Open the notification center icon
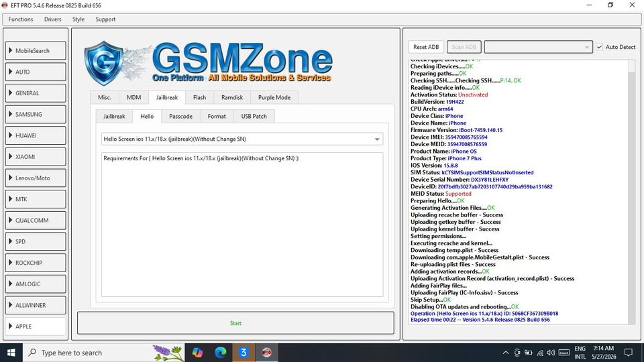This screenshot has width=644, height=362. pyautogui.click(x=629, y=353)
